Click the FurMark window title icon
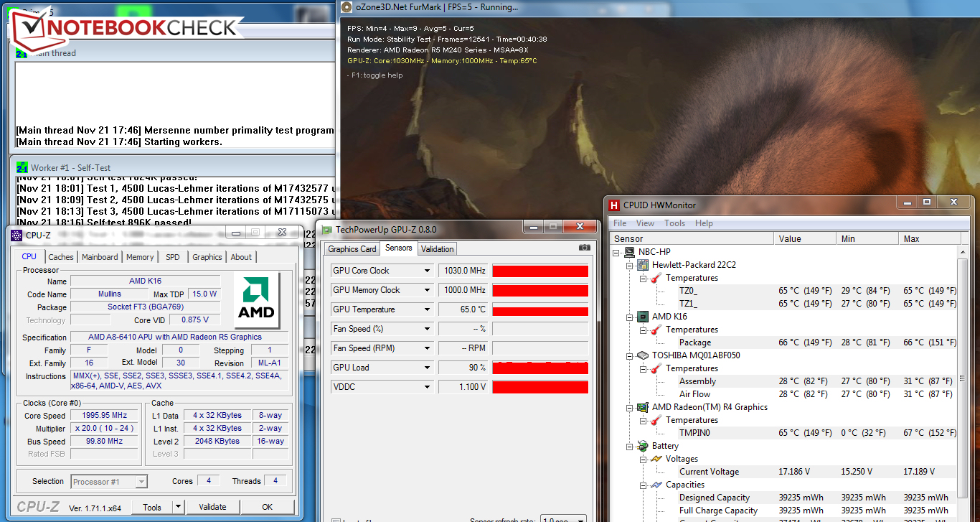The height and width of the screenshot is (522, 980). click(x=347, y=7)
